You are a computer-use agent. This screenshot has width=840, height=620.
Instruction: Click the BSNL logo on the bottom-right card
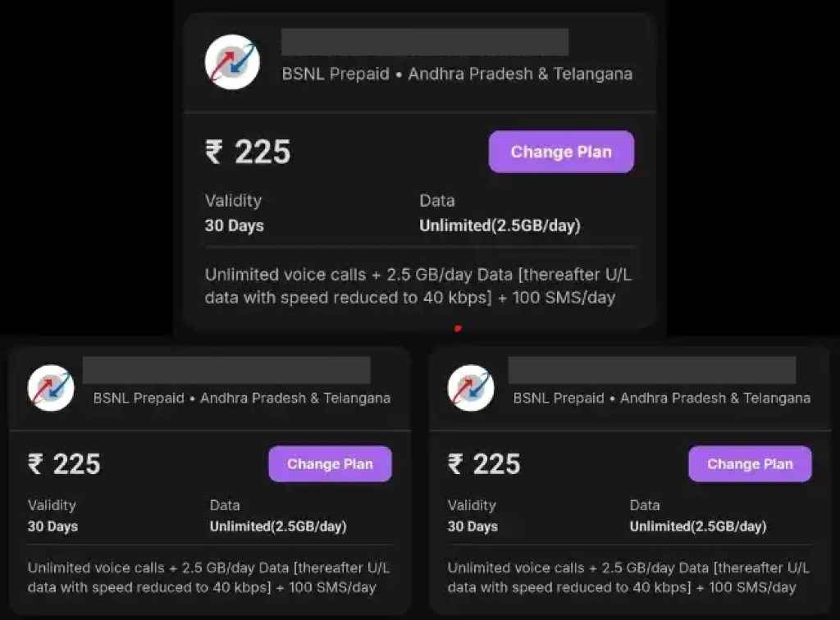[470, 386]
